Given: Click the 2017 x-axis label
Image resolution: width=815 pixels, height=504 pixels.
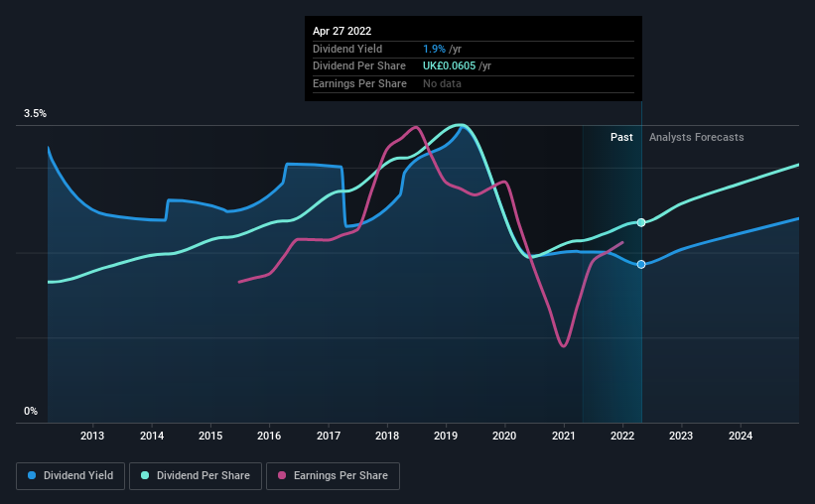Looking at the screenshot, I should pyautogui.click(x=329, y=436).
